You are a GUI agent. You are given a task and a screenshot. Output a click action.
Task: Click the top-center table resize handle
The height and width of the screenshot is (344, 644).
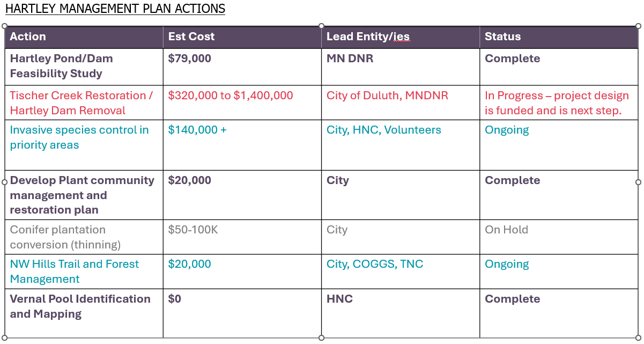[322, 26]
